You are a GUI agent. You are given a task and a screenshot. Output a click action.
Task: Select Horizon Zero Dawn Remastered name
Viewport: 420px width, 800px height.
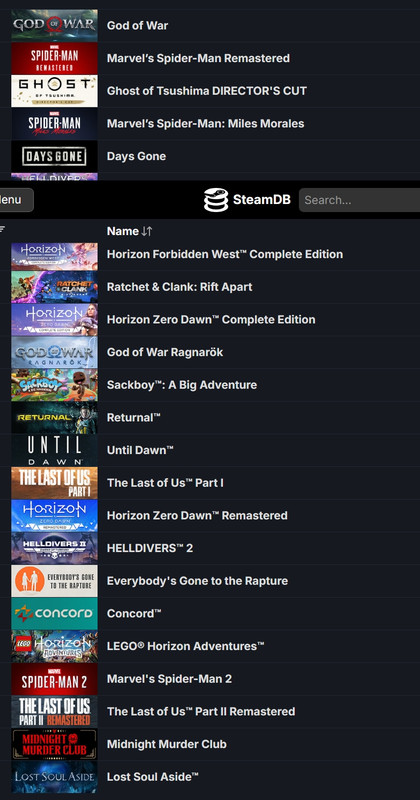click(197, 515)
